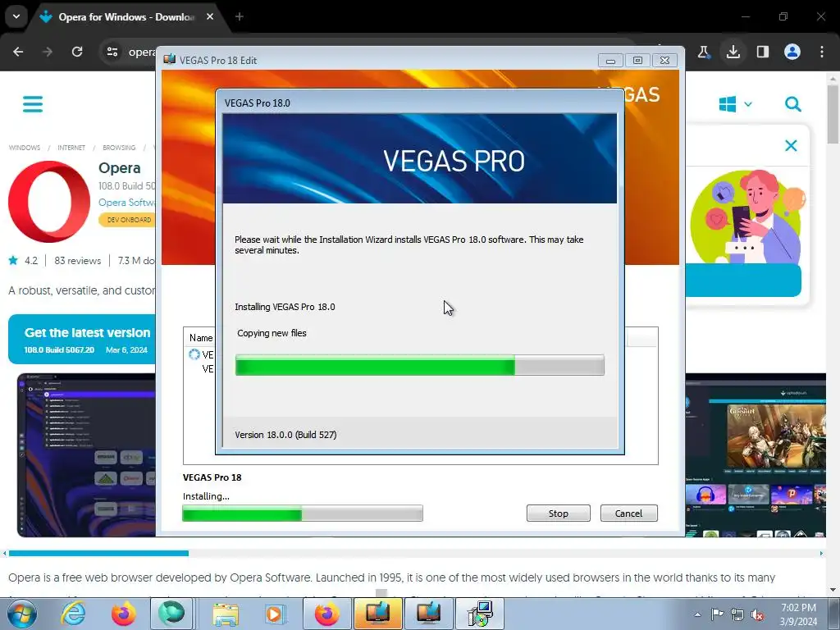Click the Copying new files progress bar

[x=419, y=365]
